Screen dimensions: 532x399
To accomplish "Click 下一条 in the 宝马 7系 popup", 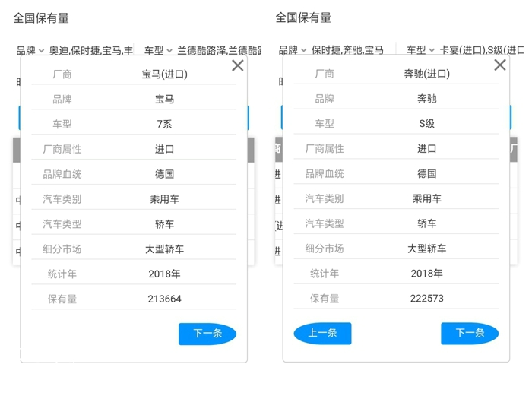I will pyautogui.click(x=207, y=334).
